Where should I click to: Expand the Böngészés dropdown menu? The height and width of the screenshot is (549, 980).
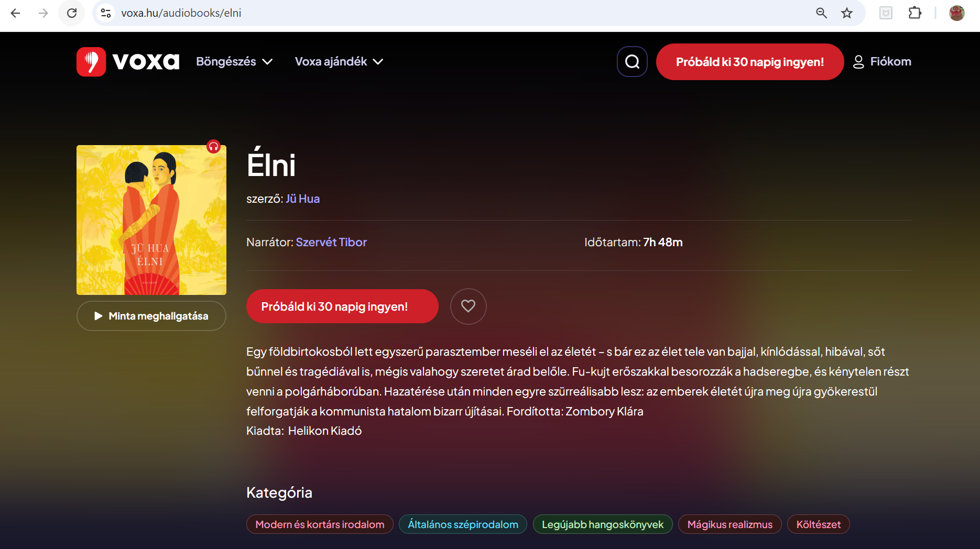pyautogui.click(x=234, y=62)
